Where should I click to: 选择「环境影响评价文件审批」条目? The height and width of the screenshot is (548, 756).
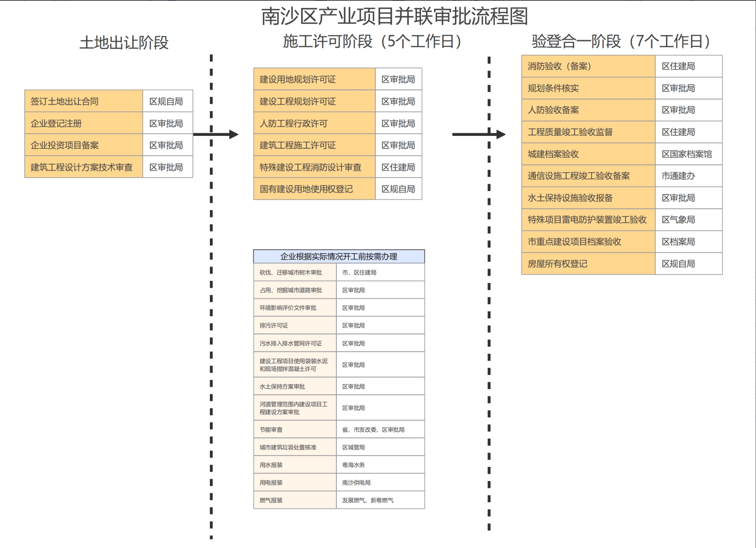tap(294, 307)
